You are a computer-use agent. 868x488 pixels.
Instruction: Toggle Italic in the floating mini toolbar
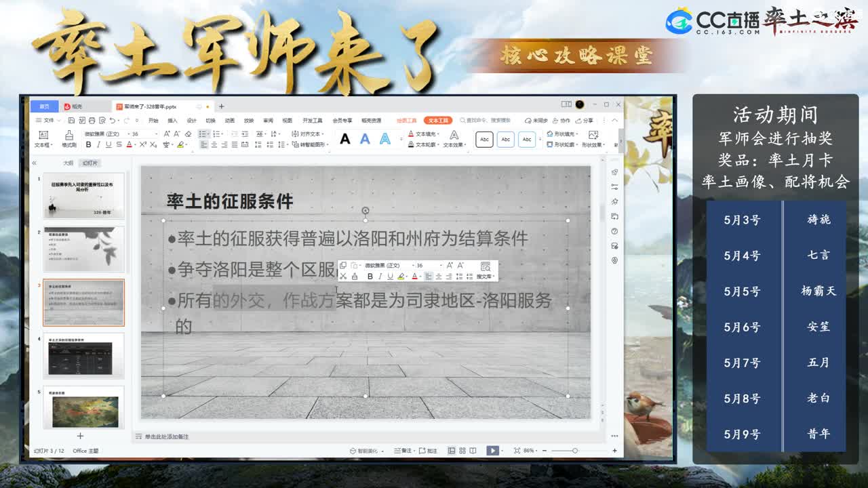(380, 277)
